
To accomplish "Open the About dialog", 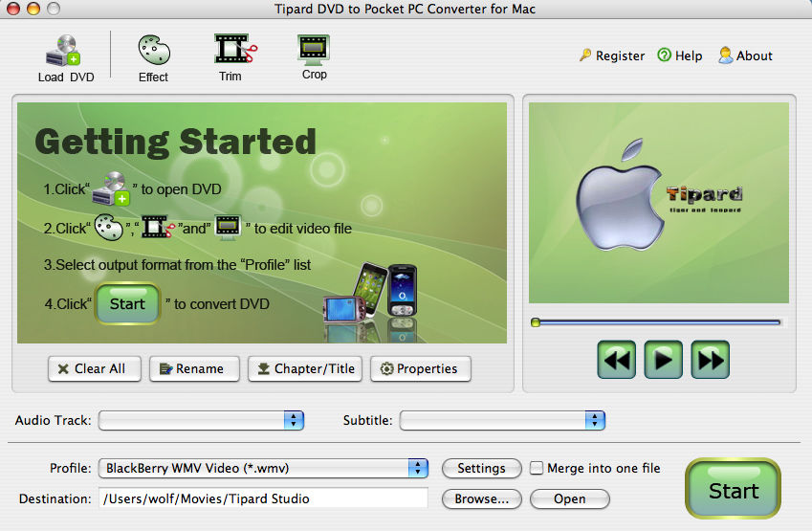I will 745,55.
